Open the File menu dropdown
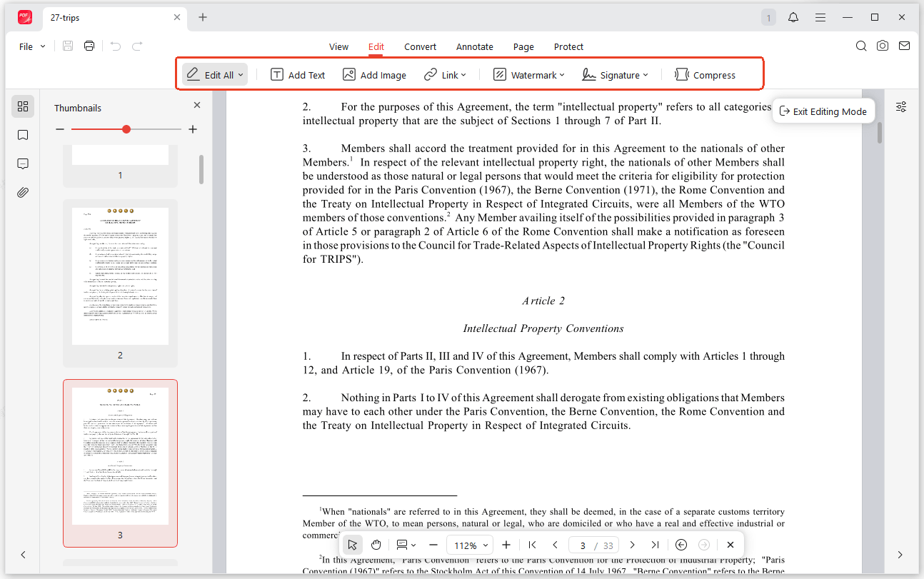The image size is (924, 579). [x=32, y=46]
